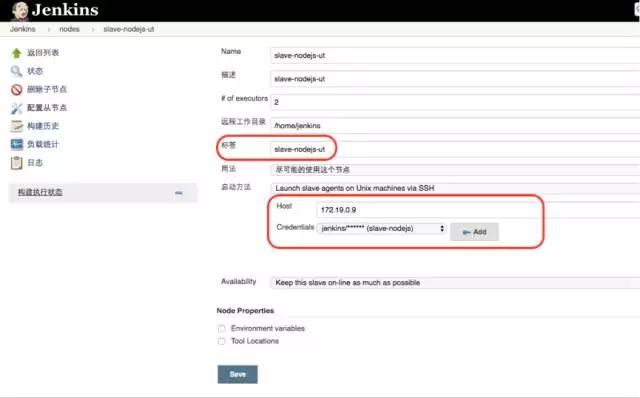Open the 配置从节点 sidebar link
Viewport: 640px width, 398px height.
[47, 108]
